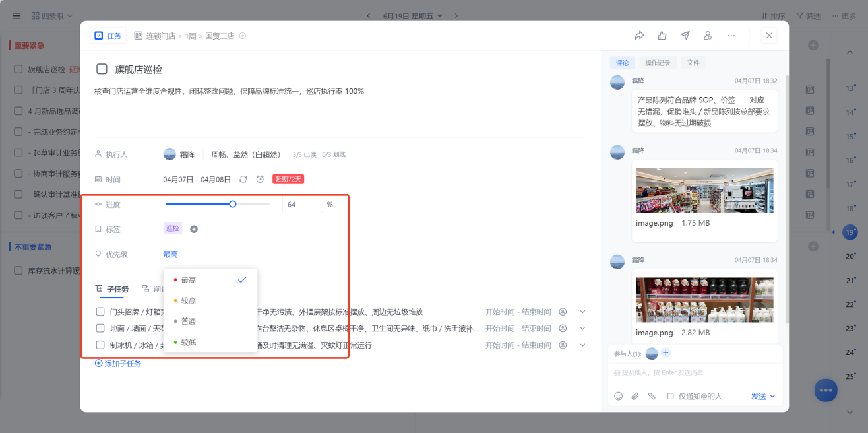The height and width of the screenshot is (433, 868).
Task: Open the hamburger menu in background window
Action: 16,15
